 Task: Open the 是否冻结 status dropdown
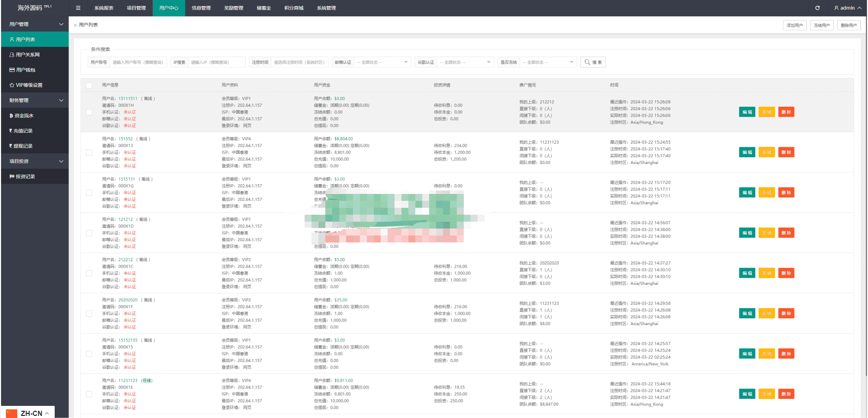(548, 62)
